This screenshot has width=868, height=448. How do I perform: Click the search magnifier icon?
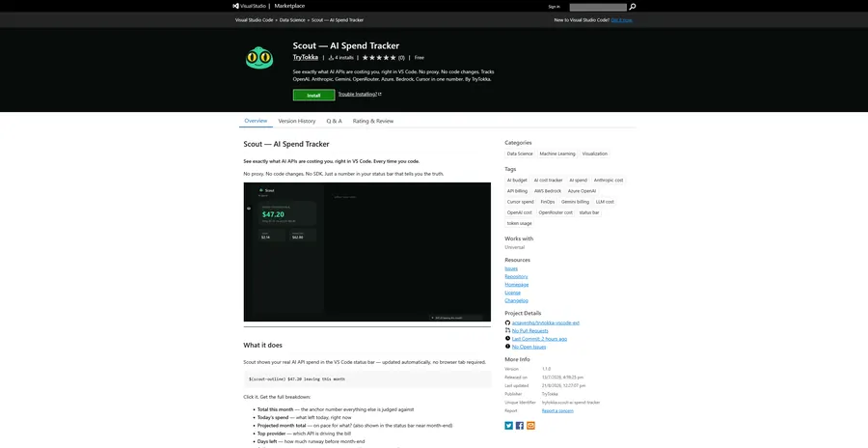pos(633,7)
